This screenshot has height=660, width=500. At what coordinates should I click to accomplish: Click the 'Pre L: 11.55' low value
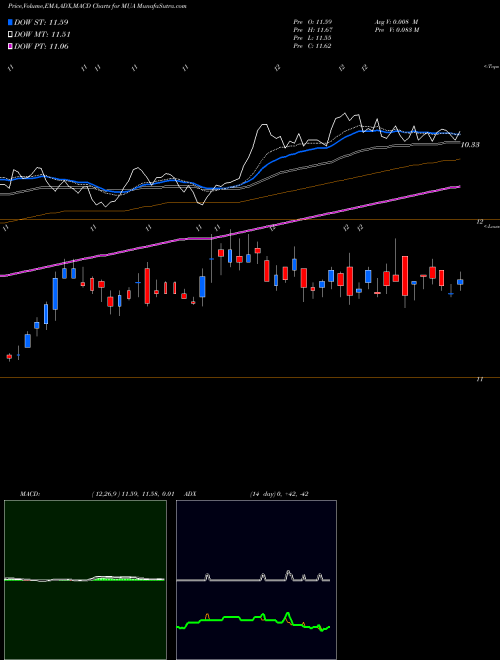(313, 38)
